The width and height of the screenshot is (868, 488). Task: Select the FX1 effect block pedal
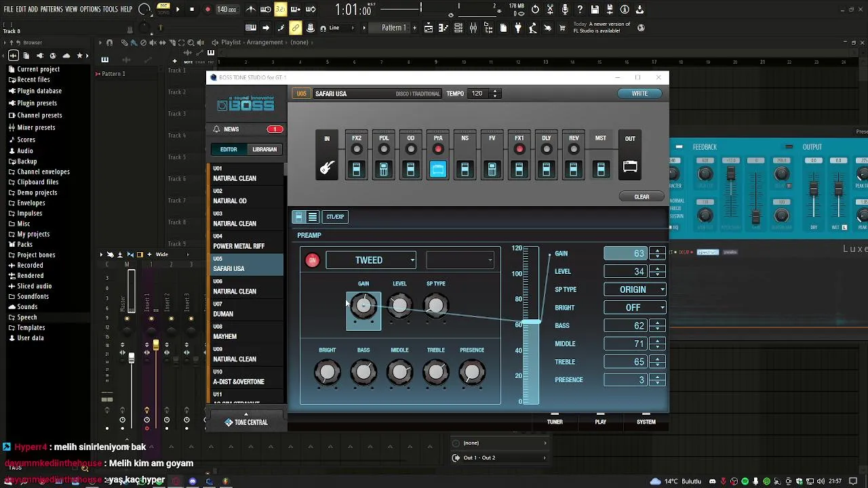[x=519, y=169]
